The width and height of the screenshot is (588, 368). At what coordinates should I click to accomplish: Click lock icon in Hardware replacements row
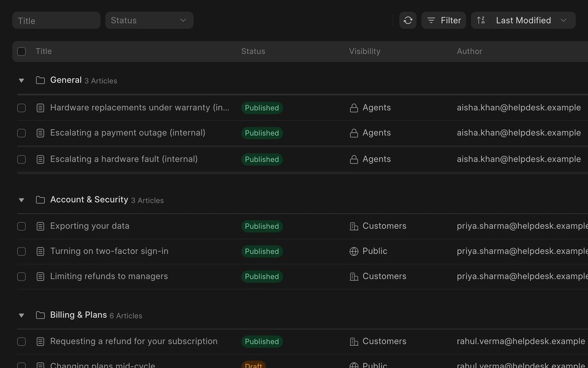point(354,108)
